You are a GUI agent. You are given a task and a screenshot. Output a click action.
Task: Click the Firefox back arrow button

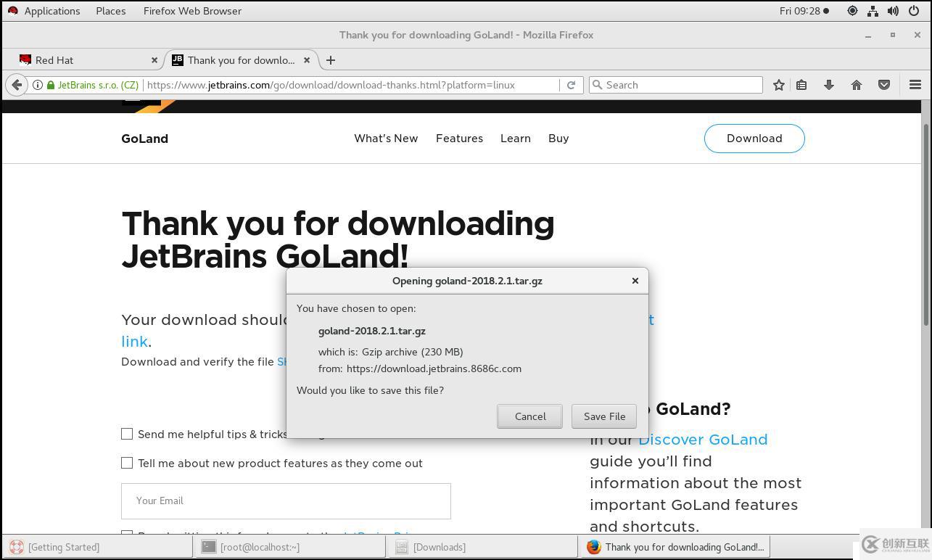pos(17,85)
